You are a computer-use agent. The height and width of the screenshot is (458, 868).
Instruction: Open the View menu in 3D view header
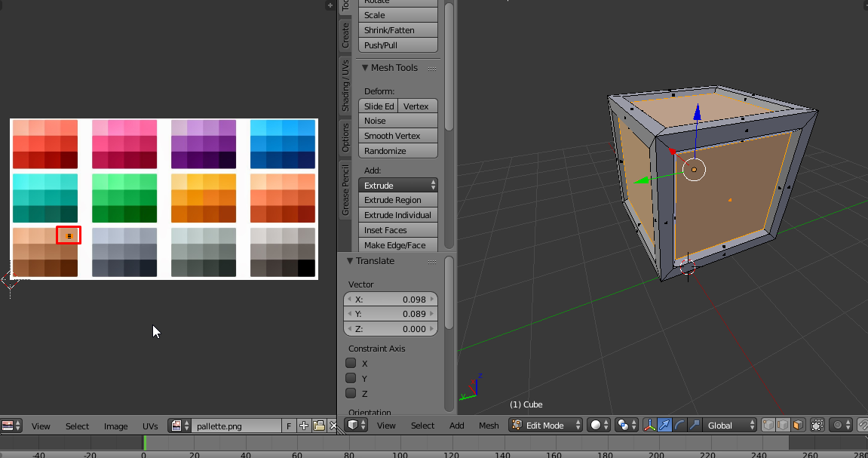[386, 426]
